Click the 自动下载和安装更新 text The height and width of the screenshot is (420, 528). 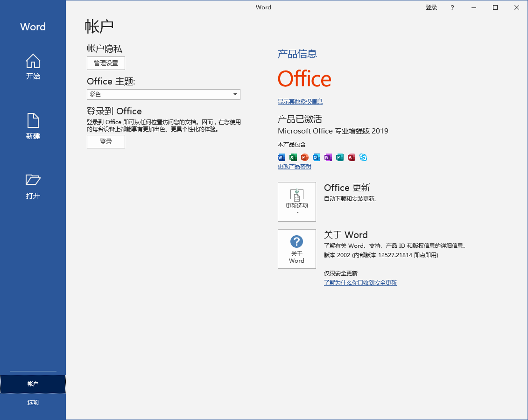tap(350, 198)
